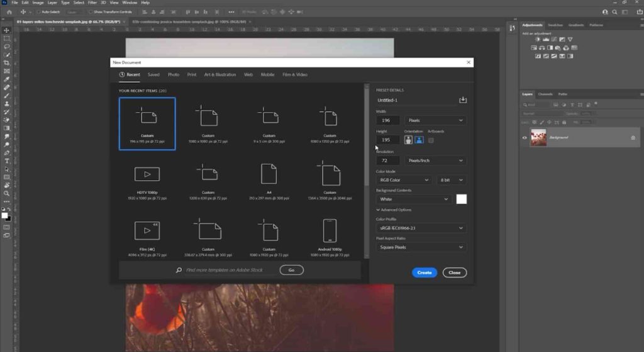Open the Pixels/Inch resolution units dropdown
The width and height of the screenshot is (644, 352).
click(435, 161)
